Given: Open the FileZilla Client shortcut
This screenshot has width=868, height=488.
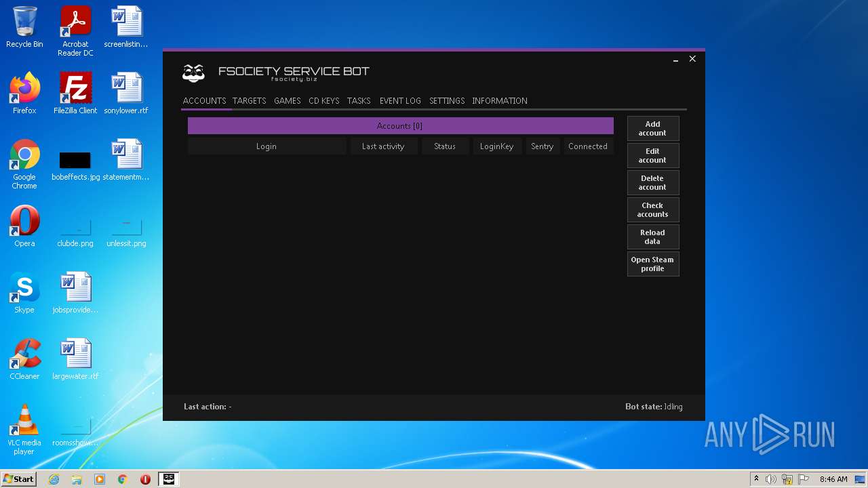Looking at the screenshot, I should [75, 94].
